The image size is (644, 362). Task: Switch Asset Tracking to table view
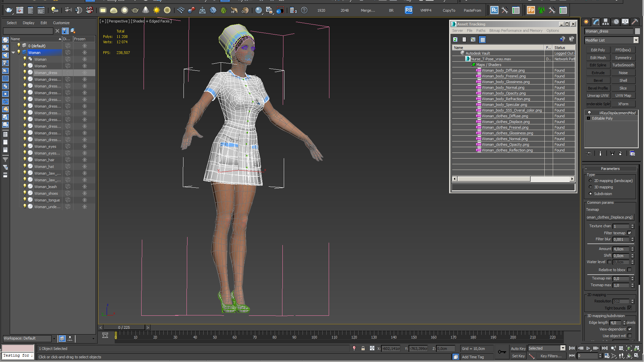(482, 40)
